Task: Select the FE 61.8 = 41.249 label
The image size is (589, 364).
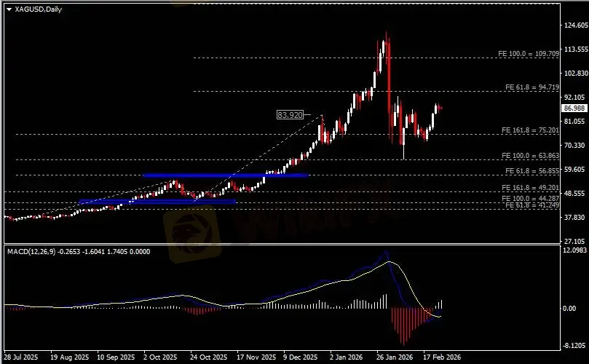Action: tap(532, 205)
